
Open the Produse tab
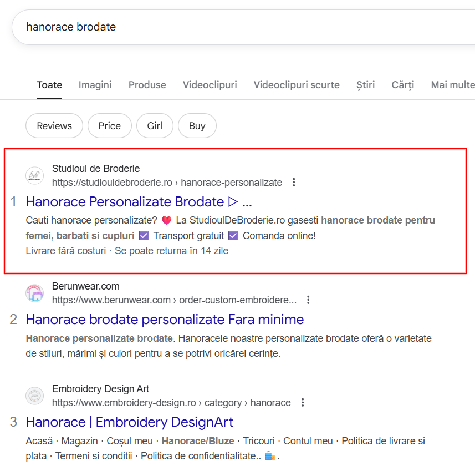147,85
